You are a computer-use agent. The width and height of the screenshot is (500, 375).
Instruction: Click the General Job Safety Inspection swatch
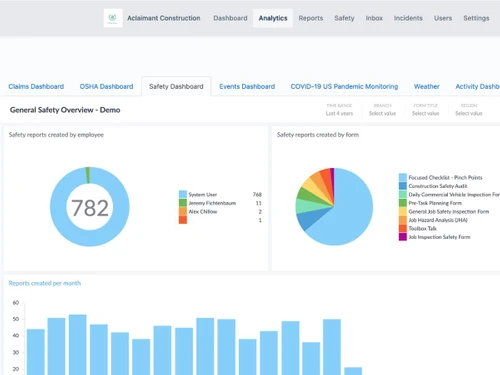coord(403,211)
